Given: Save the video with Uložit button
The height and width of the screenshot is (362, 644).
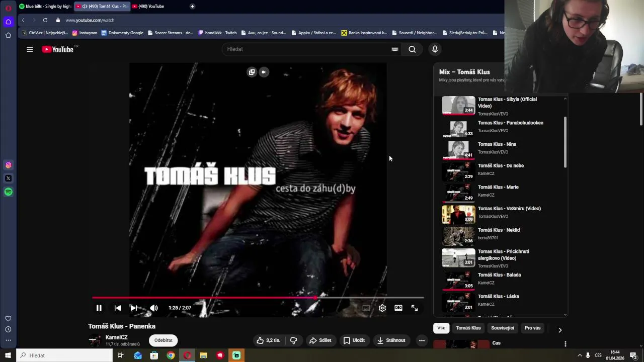Looking at the screenshot, I should [x=354, y=340].
